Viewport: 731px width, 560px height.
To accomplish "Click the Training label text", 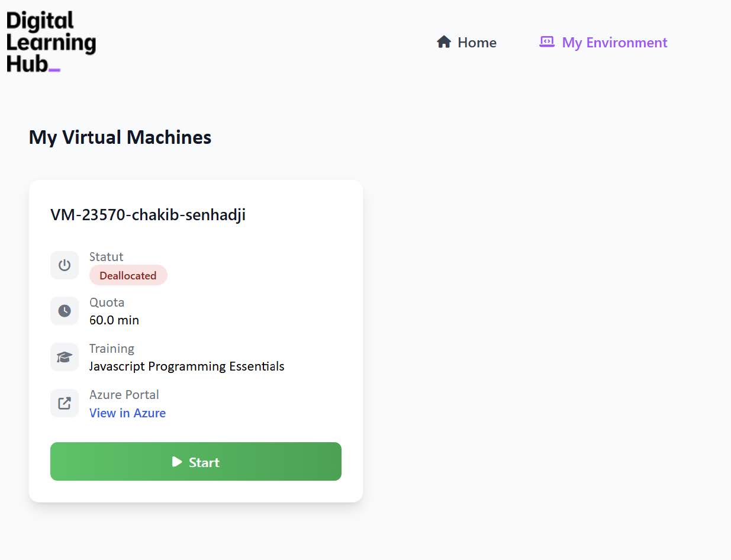I will (112, 349).
